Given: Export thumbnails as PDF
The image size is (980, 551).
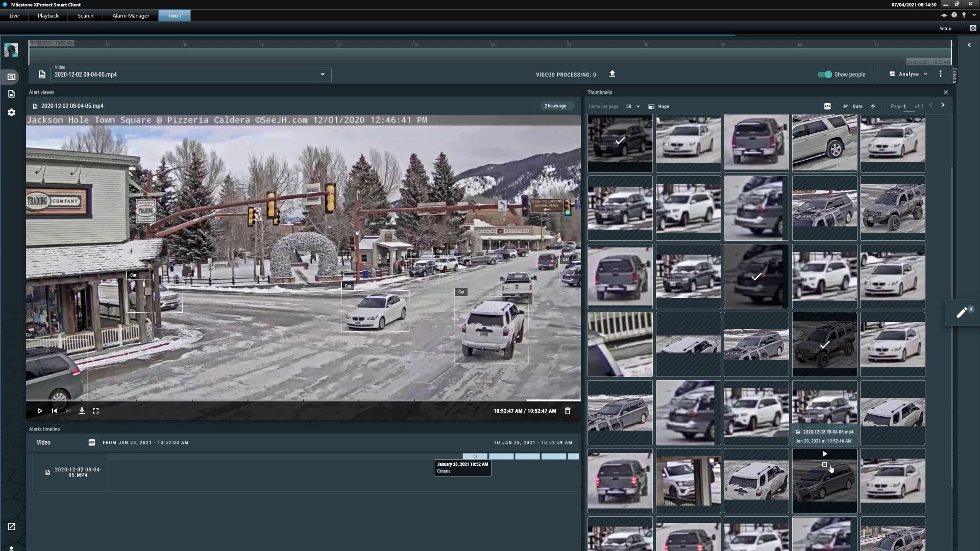Looking at the screenshot, I should pyautogui.click(x=827, y=106).
